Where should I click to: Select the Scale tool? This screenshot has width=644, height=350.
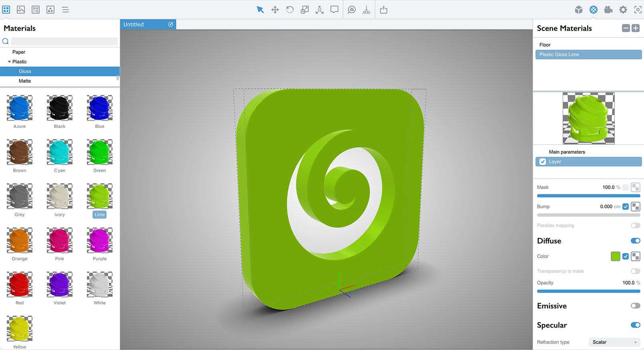(x=305, y=10)
